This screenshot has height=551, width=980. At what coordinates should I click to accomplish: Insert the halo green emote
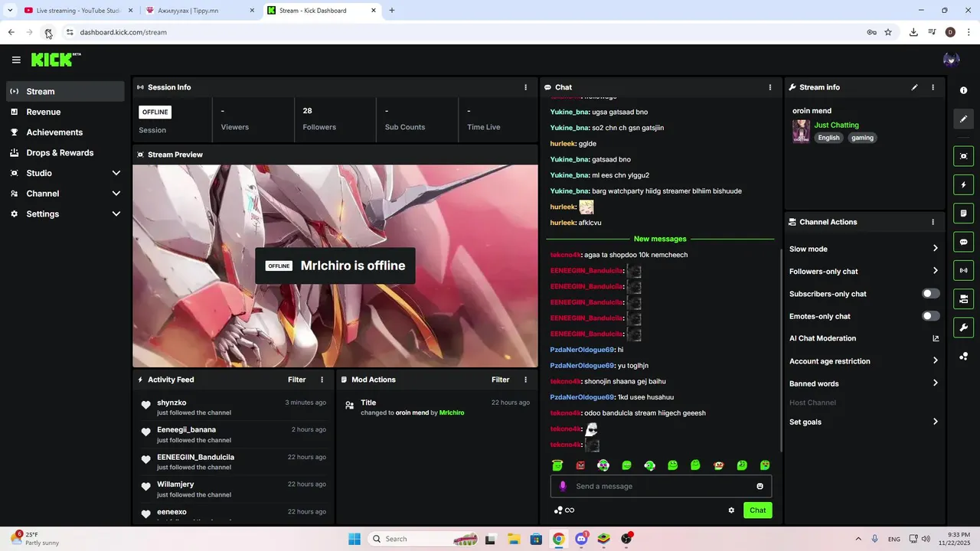[557, 465]
